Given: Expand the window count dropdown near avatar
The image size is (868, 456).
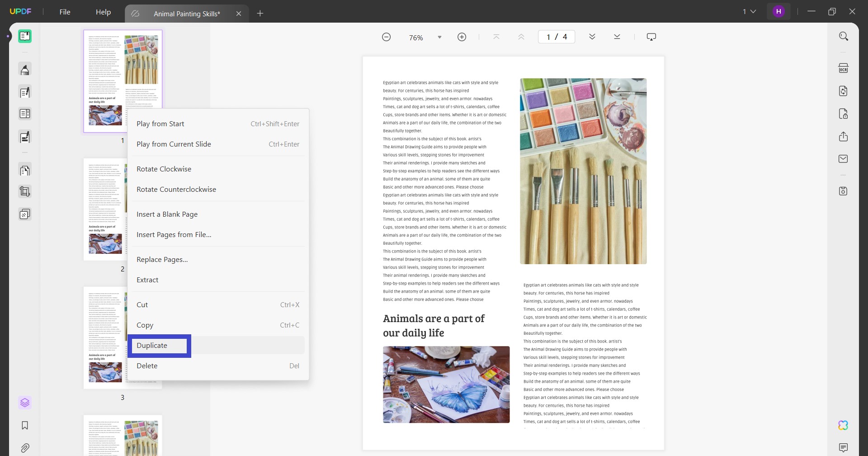Looking at the screenshot, I should tap(749, 11).
